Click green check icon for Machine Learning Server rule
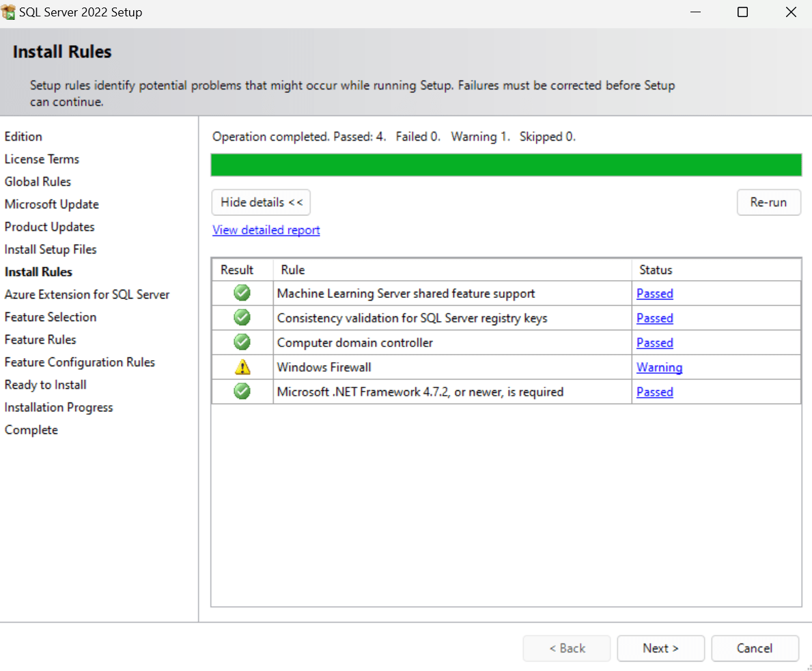Image resolution: width=812 pixels, height=671 pixels. coord(242,292)
